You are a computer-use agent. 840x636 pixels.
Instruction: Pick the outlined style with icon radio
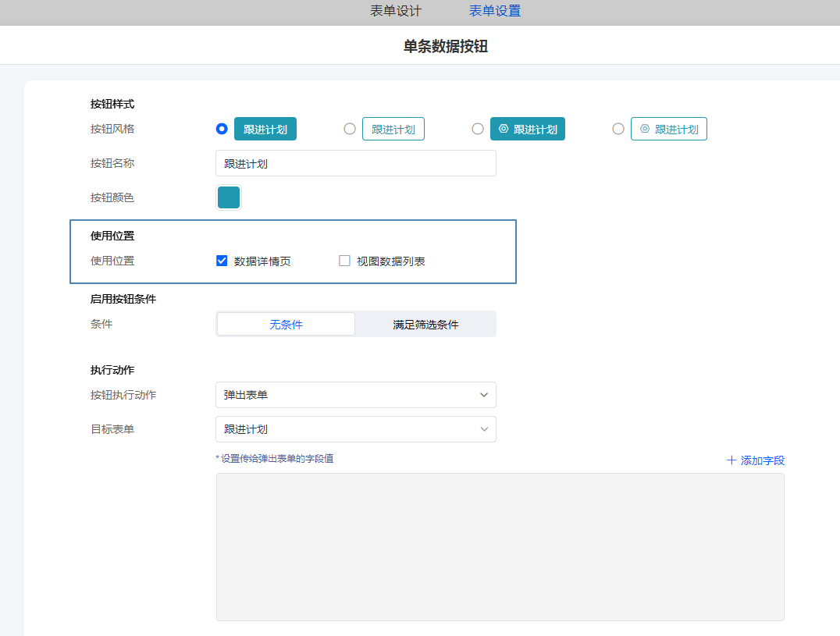(618, 129)
